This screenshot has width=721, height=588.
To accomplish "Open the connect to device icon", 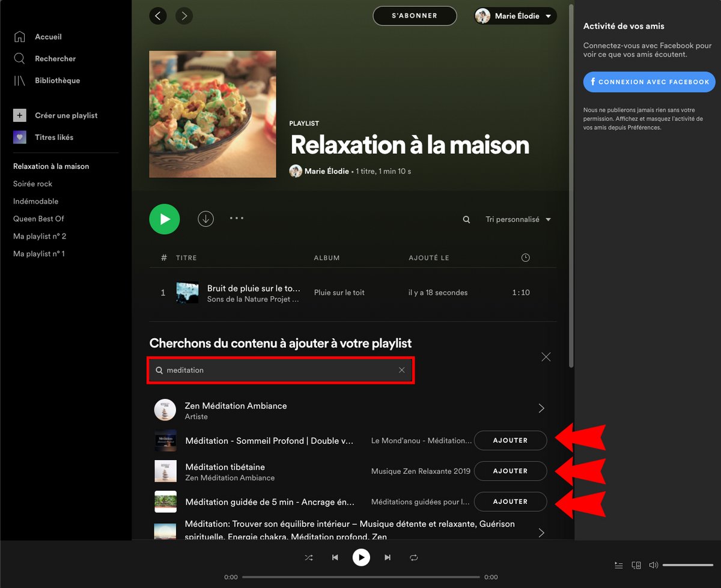I will [x=636, y=565].
